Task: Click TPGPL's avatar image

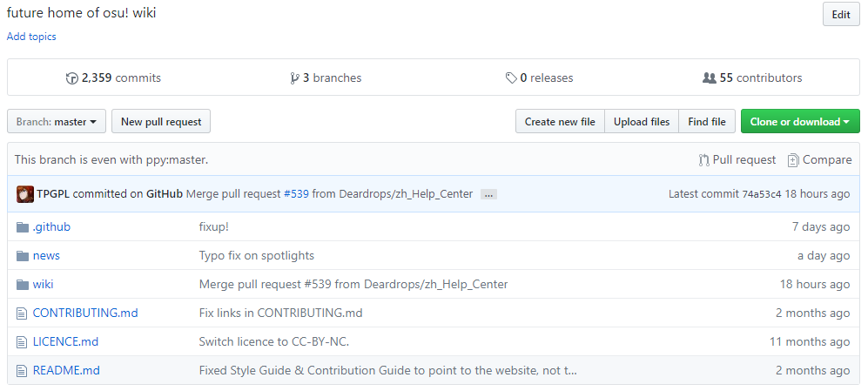Action: 25,194
